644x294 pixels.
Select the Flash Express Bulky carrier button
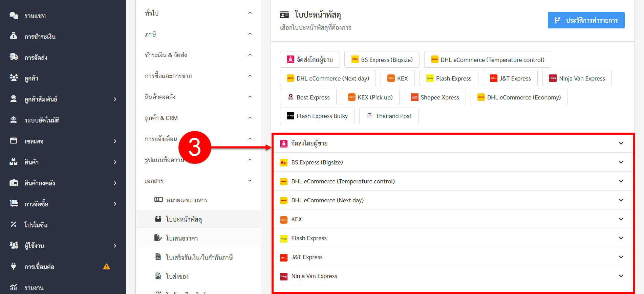(x=317, y=116)
